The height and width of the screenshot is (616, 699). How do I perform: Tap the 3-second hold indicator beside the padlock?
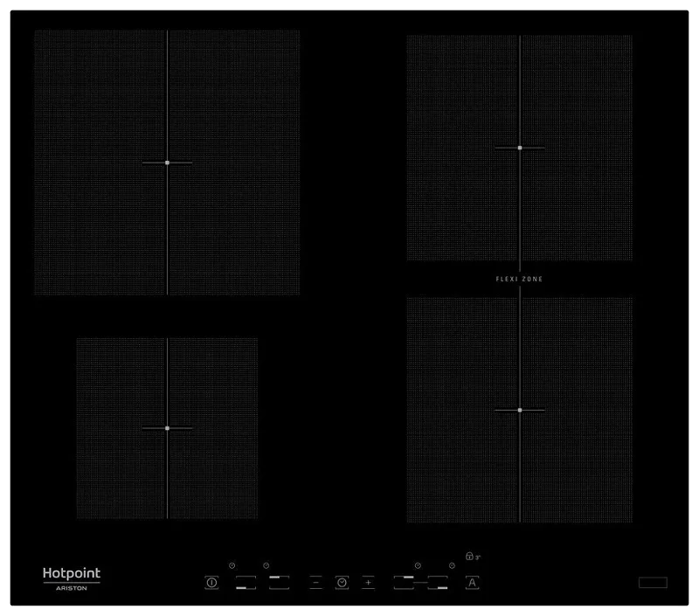click(x=479, y=557)
